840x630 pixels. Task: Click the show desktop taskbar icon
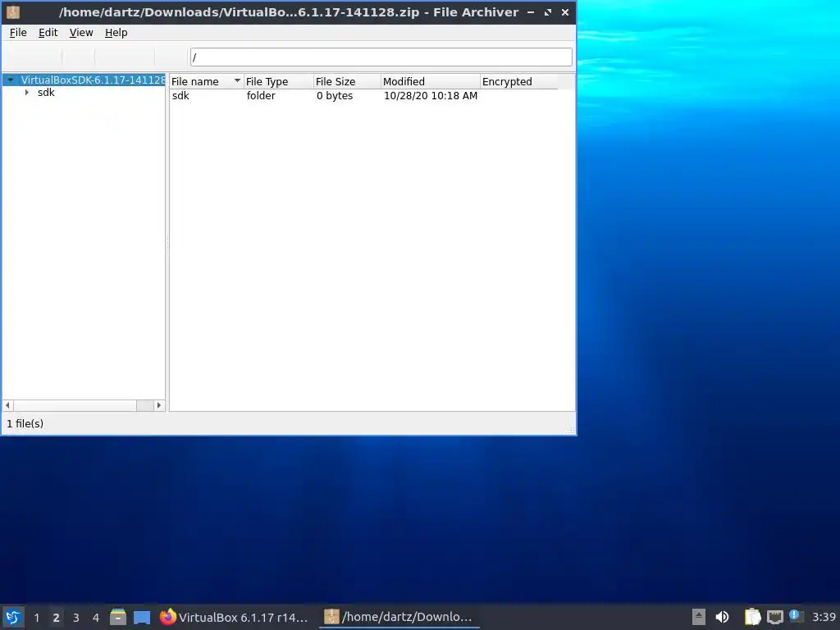[x=142, y=617]
